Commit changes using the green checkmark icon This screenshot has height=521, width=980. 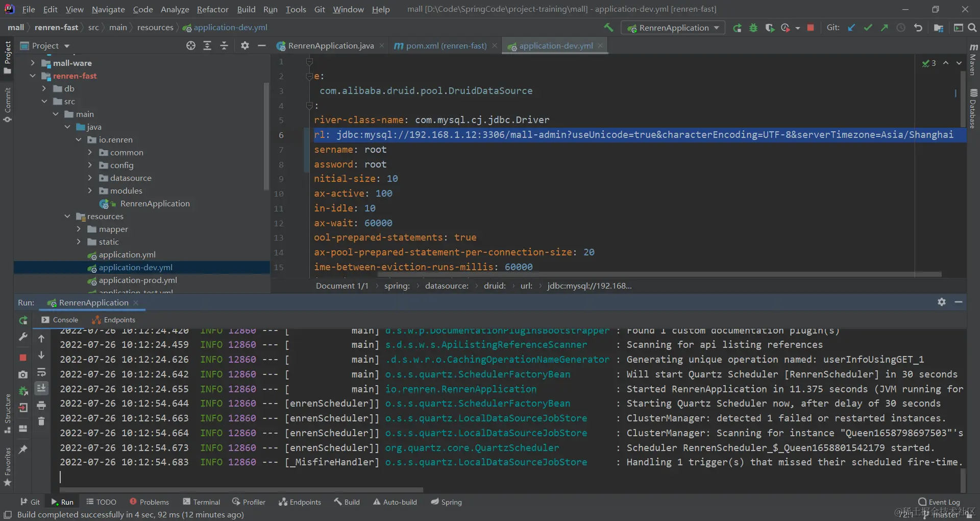tap(868, 28)
